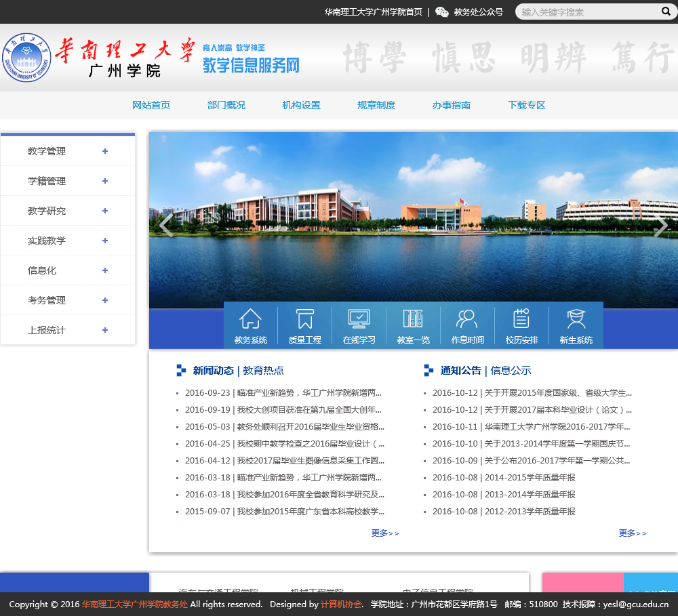Image resolution: width=678 pixels, height=616 pixels.
Task: Open the 质量工程 bookmark icon
Action: pos(304,319)
